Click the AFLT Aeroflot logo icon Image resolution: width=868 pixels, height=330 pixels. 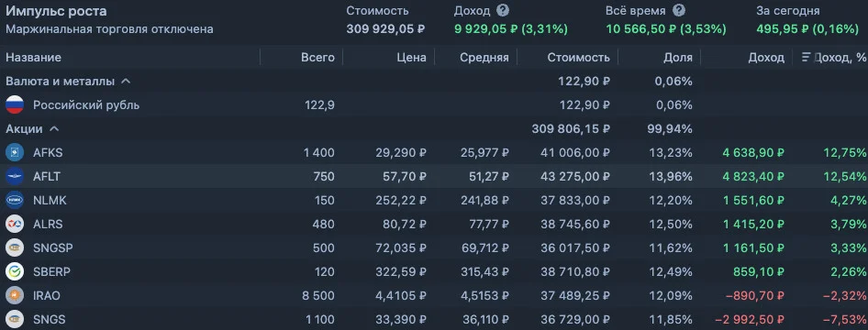[x=15, y=176]
